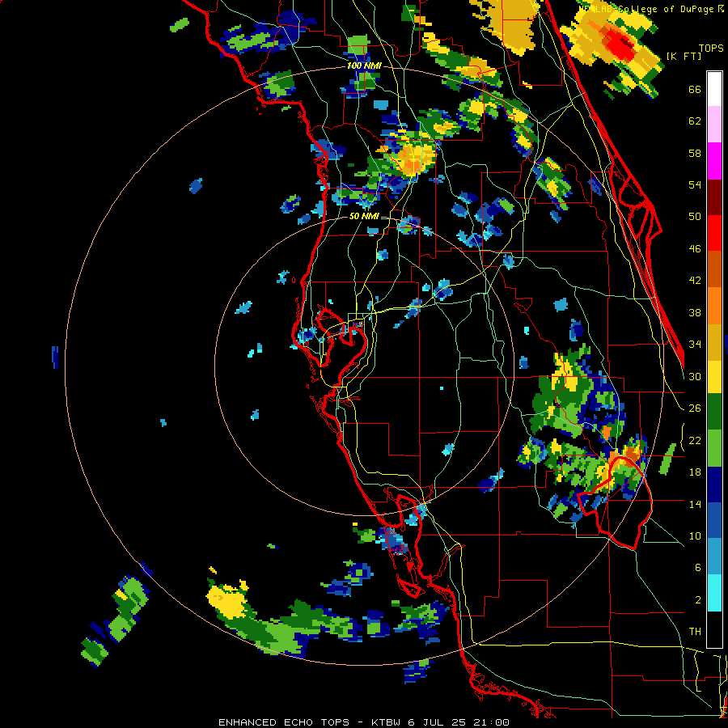Click the 22 legend value

695,441
